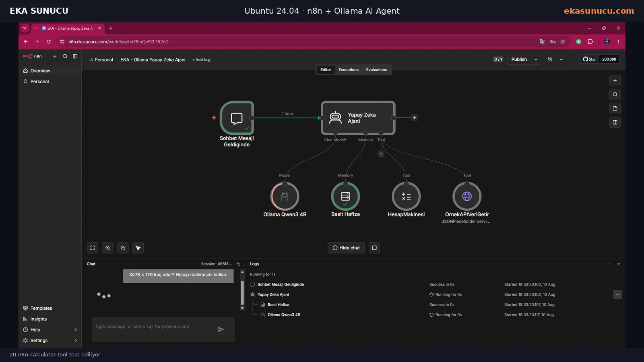Image resolution: width=644 pixels, height=362 pixels.
Task: Expand the Settings submenu chevron
Action: (x=76, y=341)
